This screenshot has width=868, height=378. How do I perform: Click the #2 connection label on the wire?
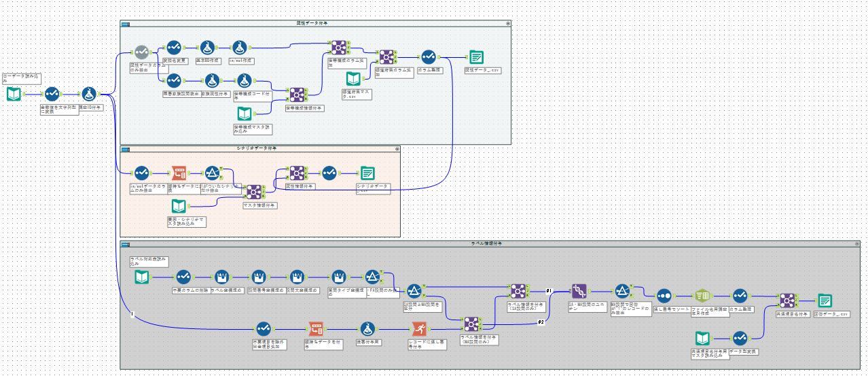541,322
